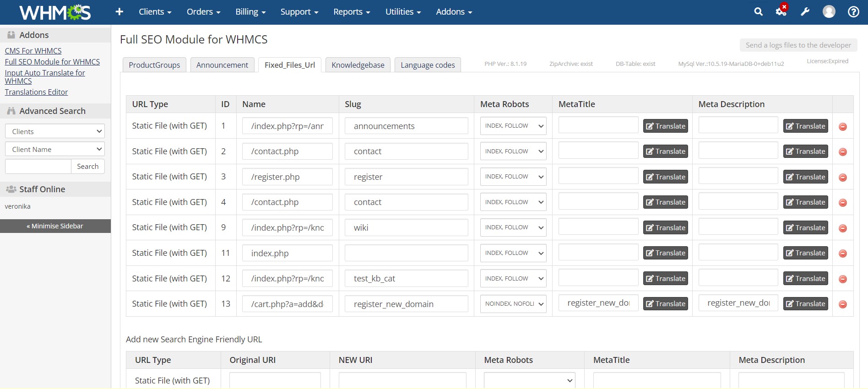The image size is (868, 389).
Task: Open NOINDEX Meta Robots dropdown for row 13
Action: point(513,303)
